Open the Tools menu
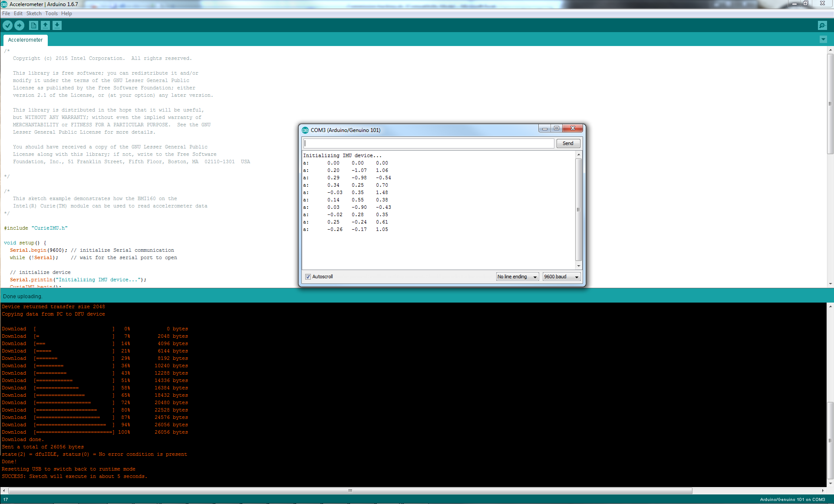834x504 pixels. coord(51,13)
